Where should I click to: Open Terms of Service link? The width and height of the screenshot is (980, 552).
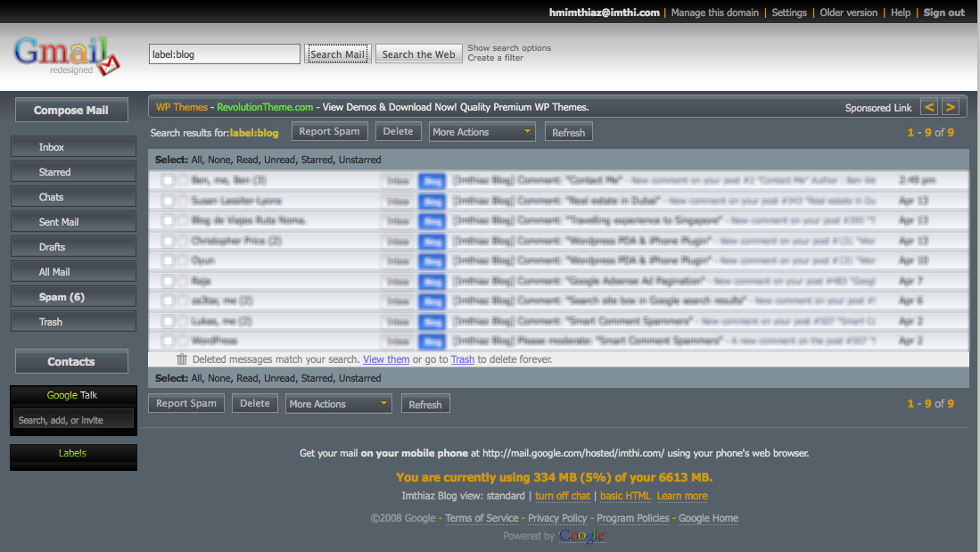[482, 518]
